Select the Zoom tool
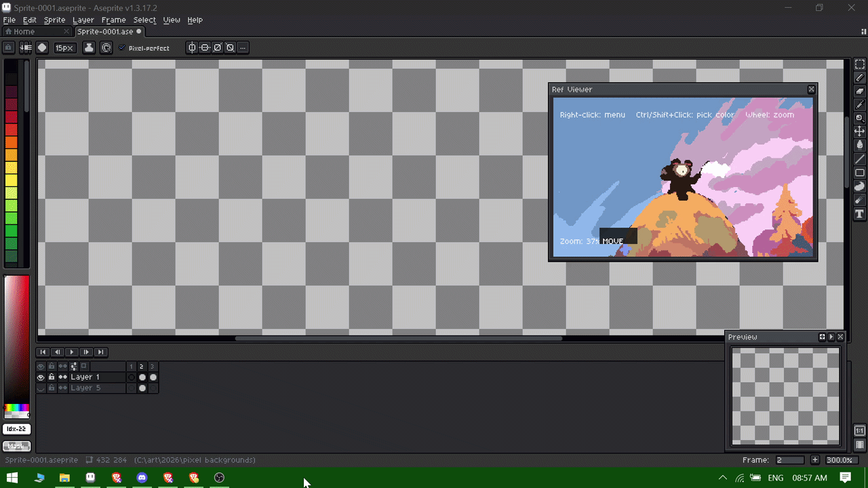 coord(859,118)
